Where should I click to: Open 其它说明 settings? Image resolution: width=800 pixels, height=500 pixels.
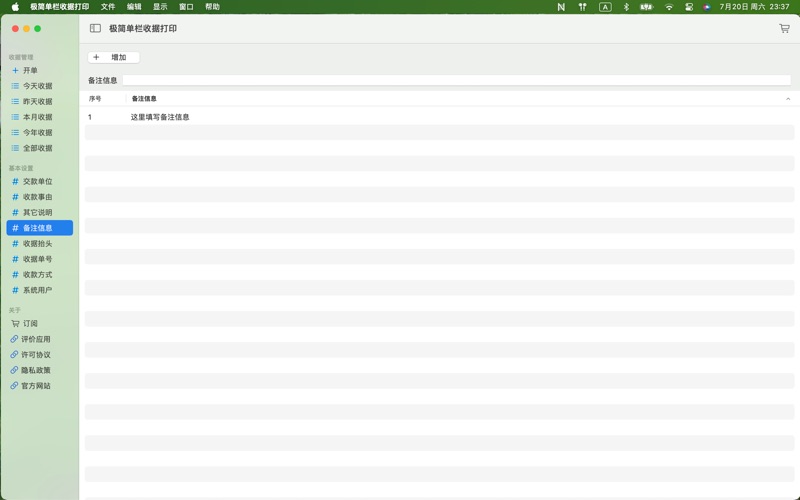coord(39,212)
